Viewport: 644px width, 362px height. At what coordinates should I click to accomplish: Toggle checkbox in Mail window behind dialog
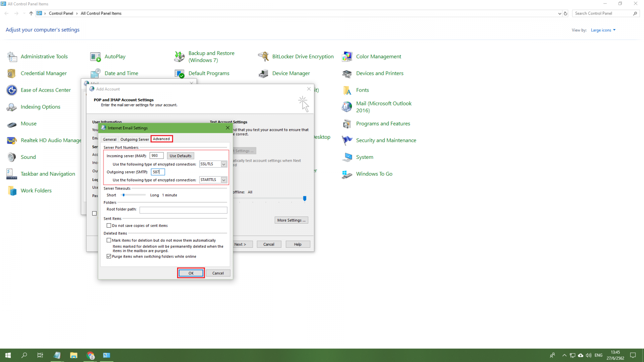coord(94,214)
